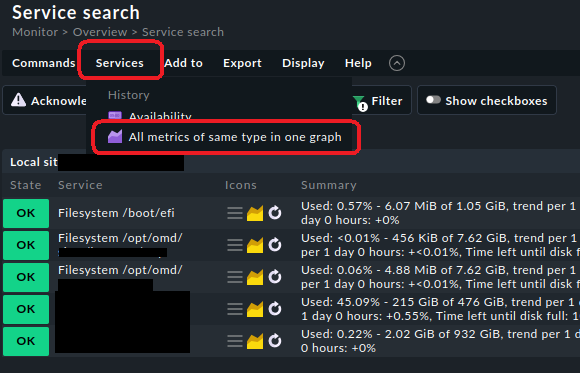Reschedule check for 2.02 GiB of 932 GiB row

[x=275, y=340]
